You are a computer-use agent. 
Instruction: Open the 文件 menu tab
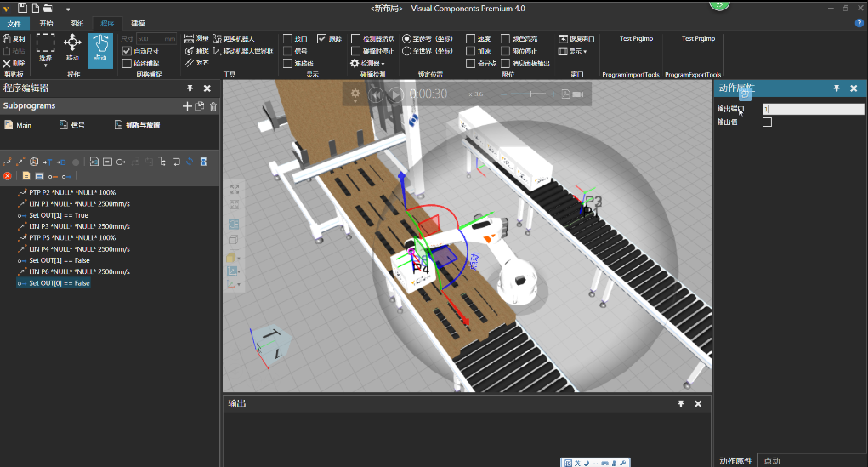pos(14,23)
